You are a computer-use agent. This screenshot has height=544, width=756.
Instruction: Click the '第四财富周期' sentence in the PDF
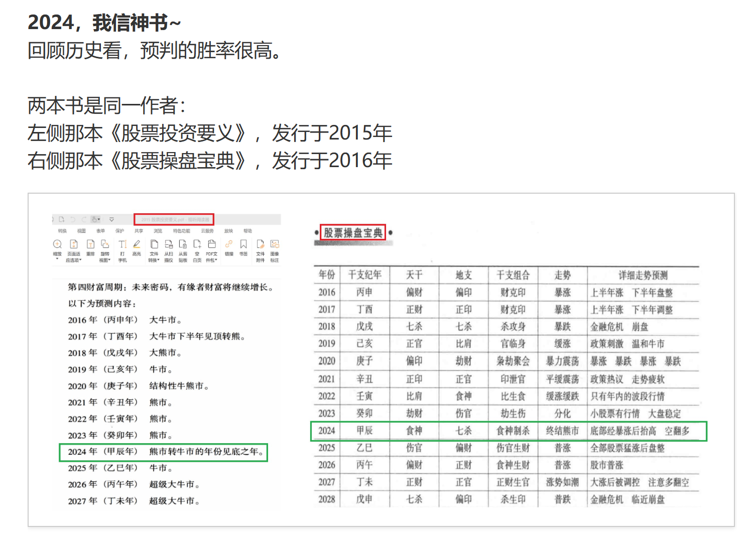pyautogui.click(x=171, y=287)
